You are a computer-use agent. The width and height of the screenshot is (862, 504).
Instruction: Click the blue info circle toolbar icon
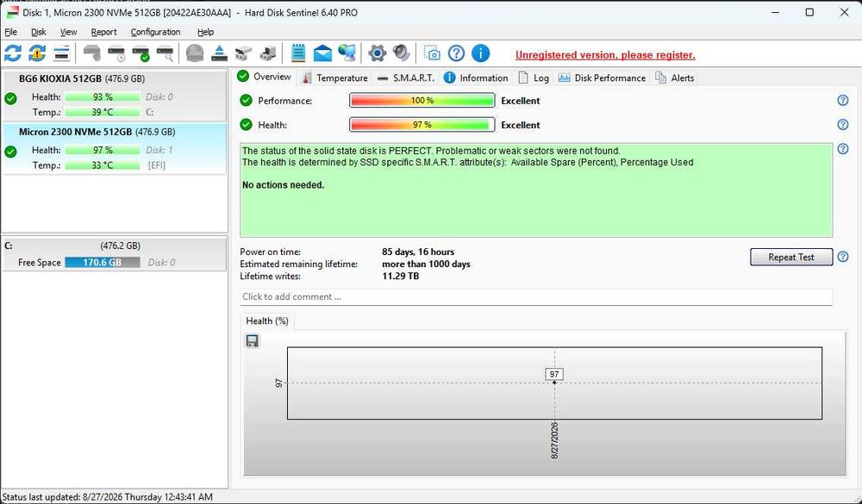(x=480, y=53)
